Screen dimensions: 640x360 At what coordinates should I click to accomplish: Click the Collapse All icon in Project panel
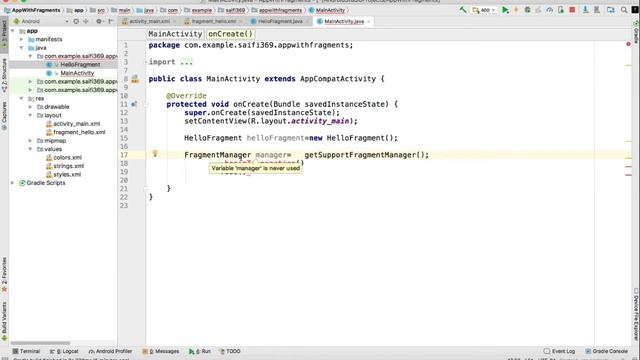pos(86,21)
